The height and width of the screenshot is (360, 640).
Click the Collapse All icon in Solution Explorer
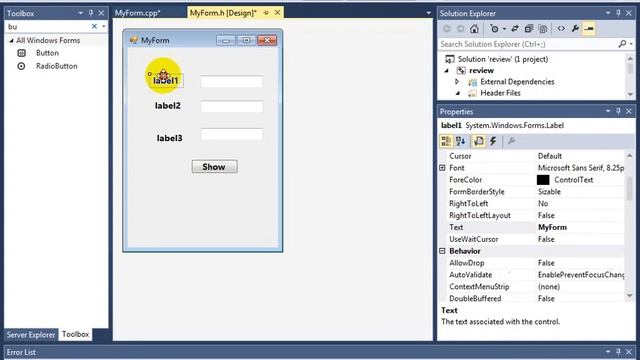pos(529,29)
